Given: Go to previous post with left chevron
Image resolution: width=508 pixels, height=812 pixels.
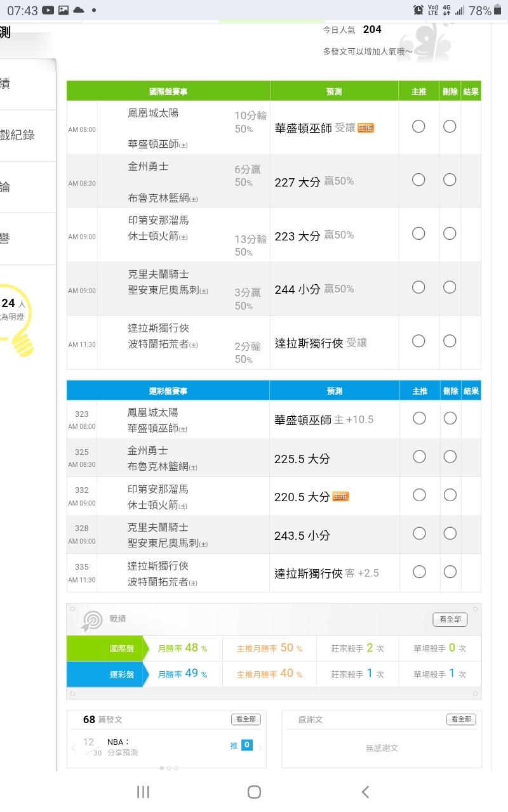Looking at the screenshot, I should click(74, 748).
